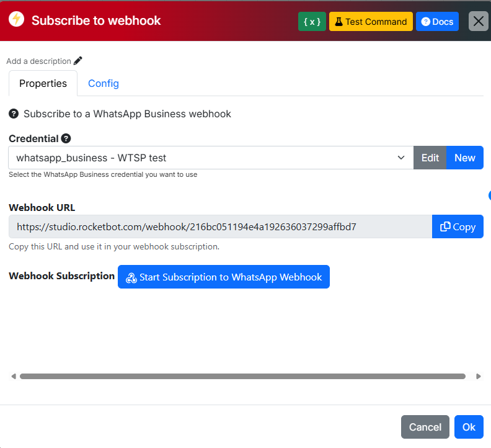Click the Select the WhatsApp Business credential hint
Image resolution: width=491 pixels, height=448 pixels.
pos(103,174)
